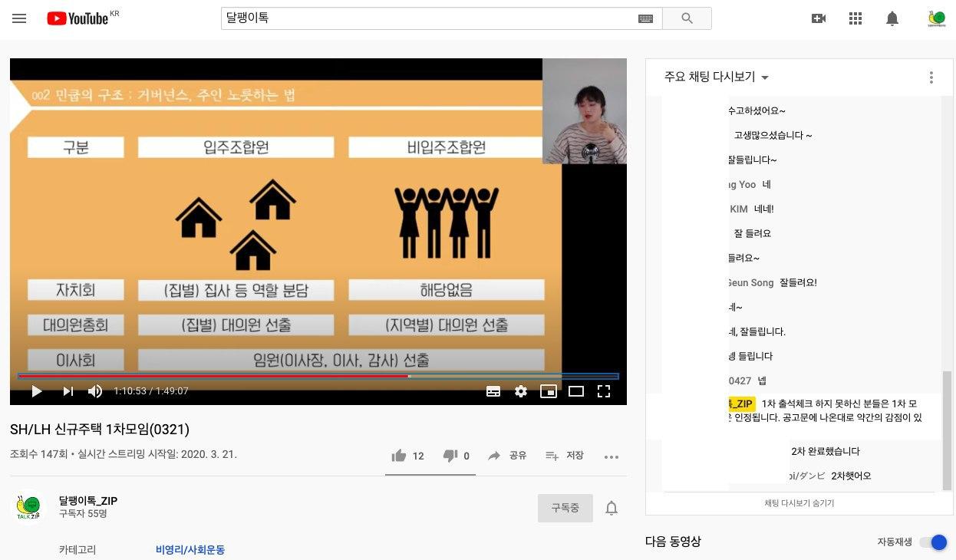Open the account avatar menu
956x560 pixels.
click(x=937, y=18)
